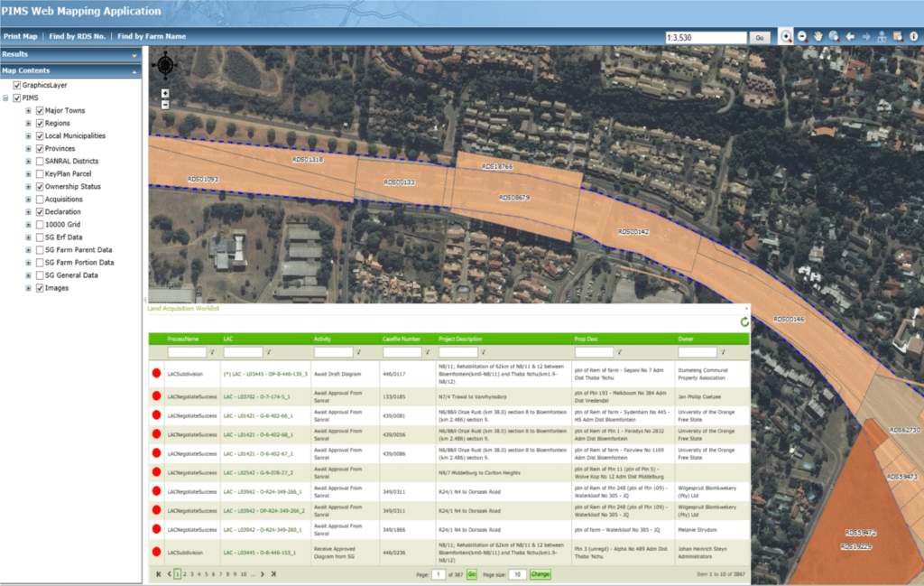The height and width of the screenshot is (586, 924).
Task: Expand Local Municipalities tree node
Action: coord(28,136)
